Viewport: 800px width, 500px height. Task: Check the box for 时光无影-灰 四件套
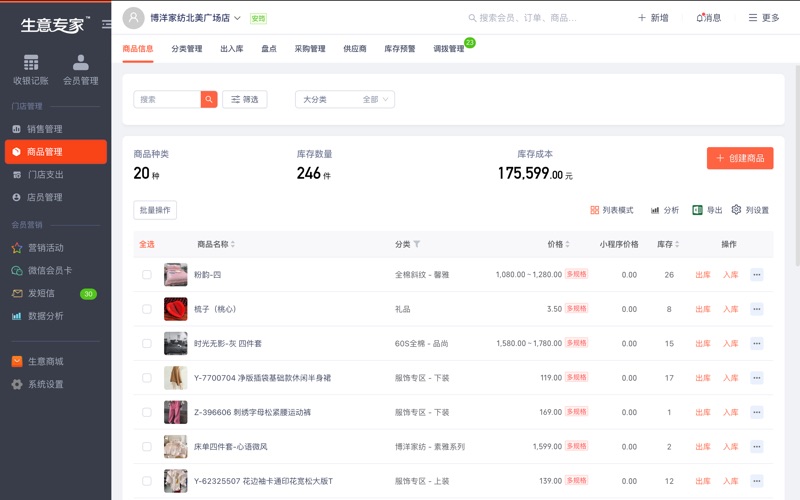coord(147,343)
